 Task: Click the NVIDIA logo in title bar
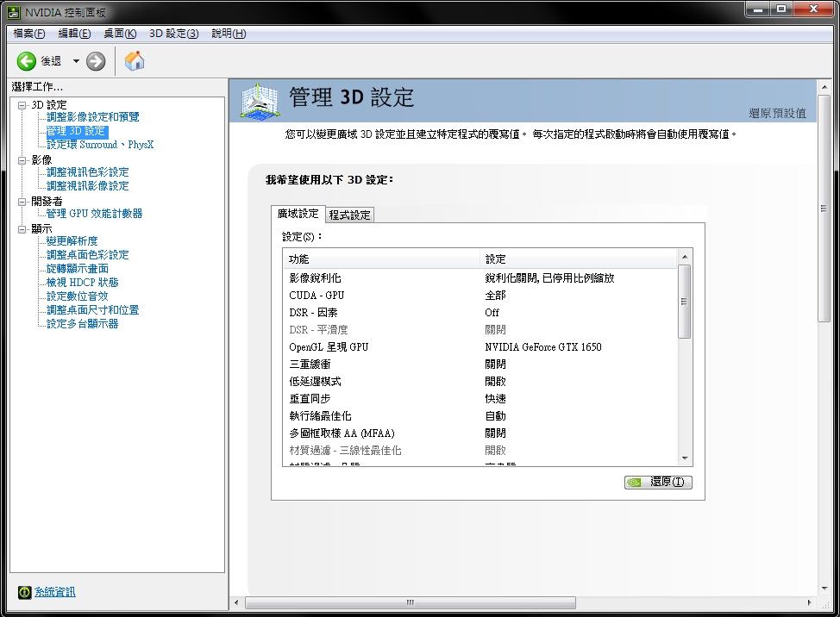pyautogui.click(x=13, y=13)
